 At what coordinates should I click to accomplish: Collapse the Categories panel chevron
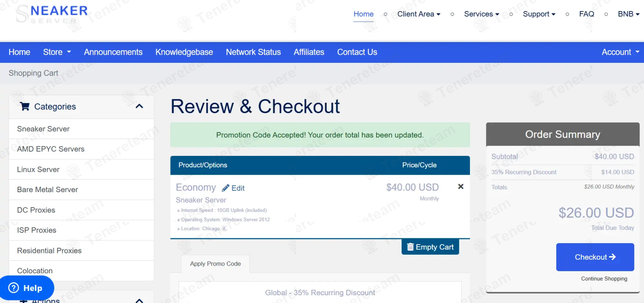[x=139, y=106]
